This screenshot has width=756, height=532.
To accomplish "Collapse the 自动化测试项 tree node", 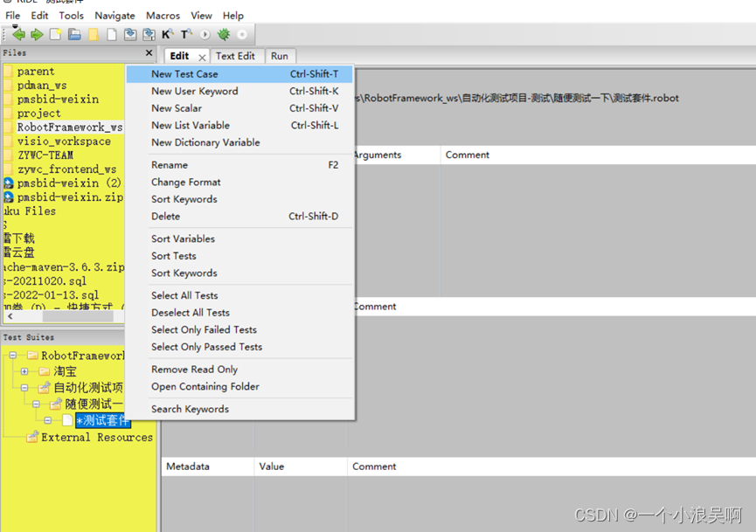I will [x=24, y=388].
